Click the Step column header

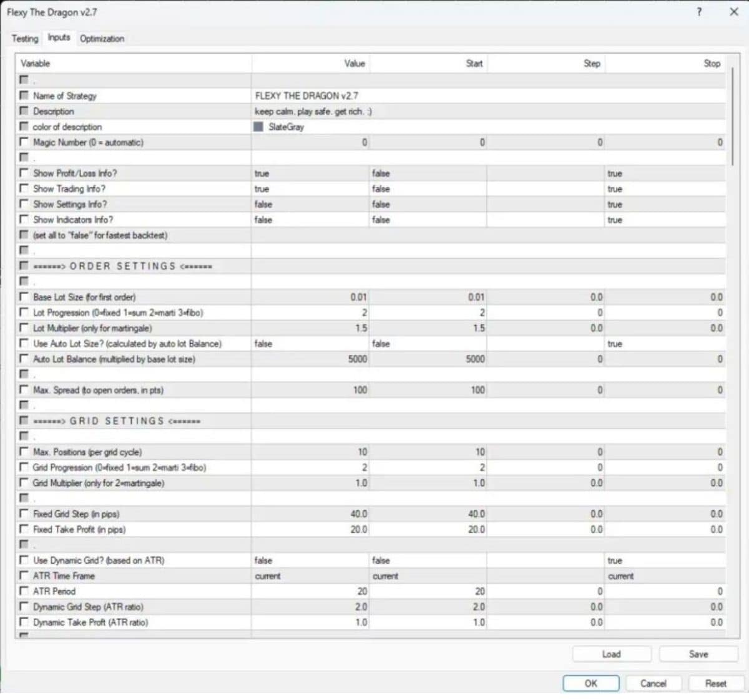click(545, 63)
